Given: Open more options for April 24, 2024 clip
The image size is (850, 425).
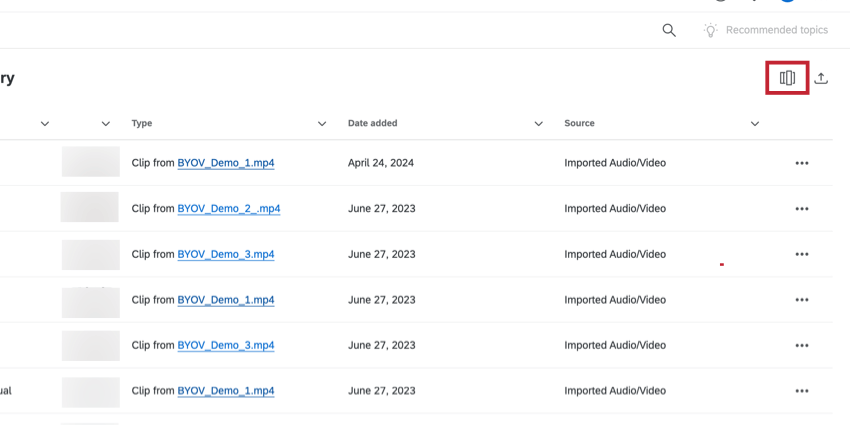Looking at the screenshot, I should [801, 163].
